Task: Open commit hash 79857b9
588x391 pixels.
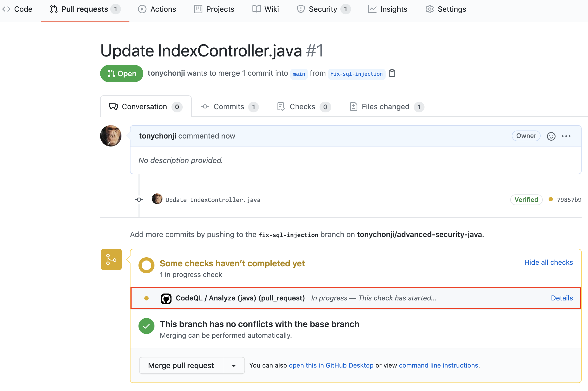Action: pos(569,200)
